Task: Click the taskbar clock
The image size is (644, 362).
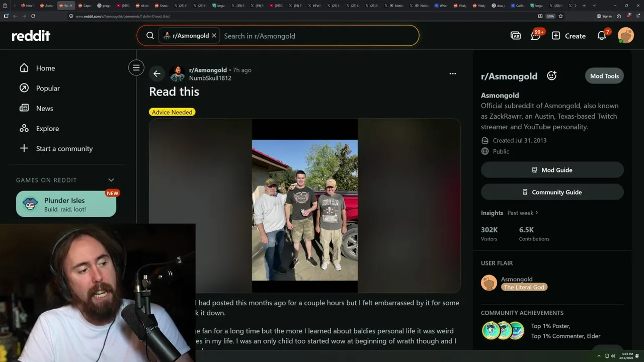Action: [627, 356]
